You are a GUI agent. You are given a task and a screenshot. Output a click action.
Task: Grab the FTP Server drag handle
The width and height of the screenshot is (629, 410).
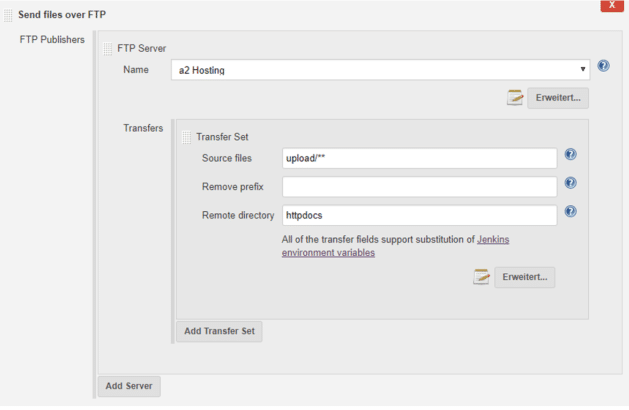pos(108,49)
